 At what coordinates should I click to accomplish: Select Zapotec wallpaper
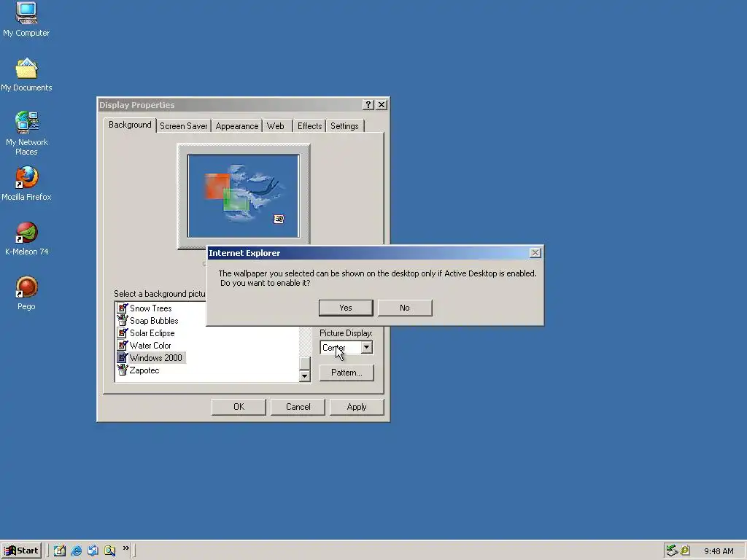click(144, 370)
